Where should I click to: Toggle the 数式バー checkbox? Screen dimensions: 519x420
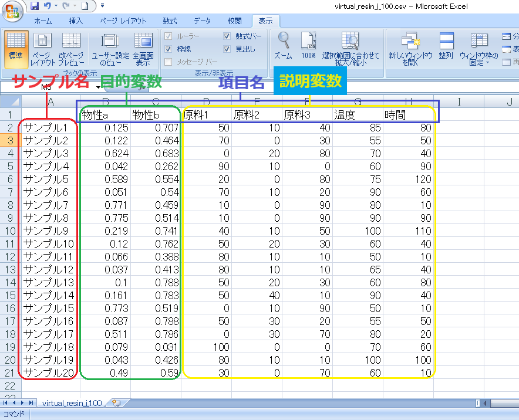pyautogui.click(x=227, y=36)
